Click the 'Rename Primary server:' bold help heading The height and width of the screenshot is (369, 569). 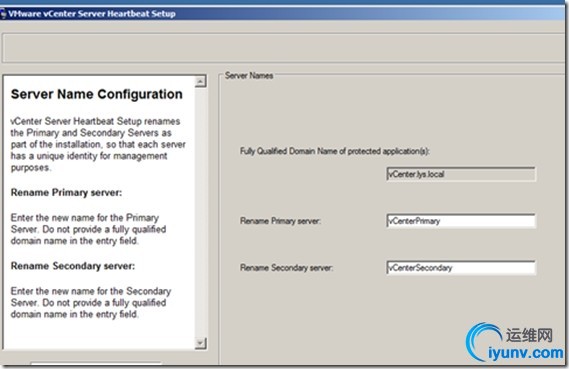[x=66, y=192]
